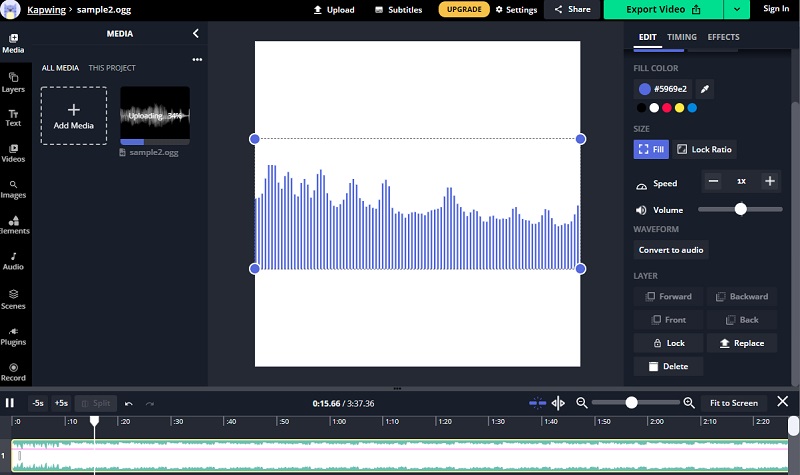800x475 pixels.
Task: Switch to the EFFECTS tab
Action: pos(723,37)
